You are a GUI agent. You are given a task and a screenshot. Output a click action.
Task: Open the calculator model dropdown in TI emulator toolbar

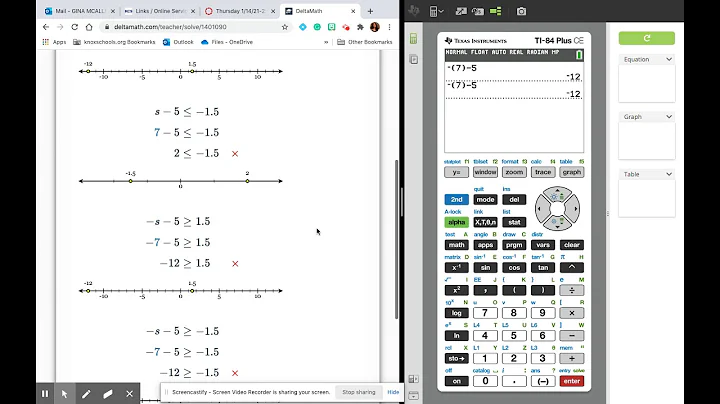pyautogui.click(x=436, y=11)
